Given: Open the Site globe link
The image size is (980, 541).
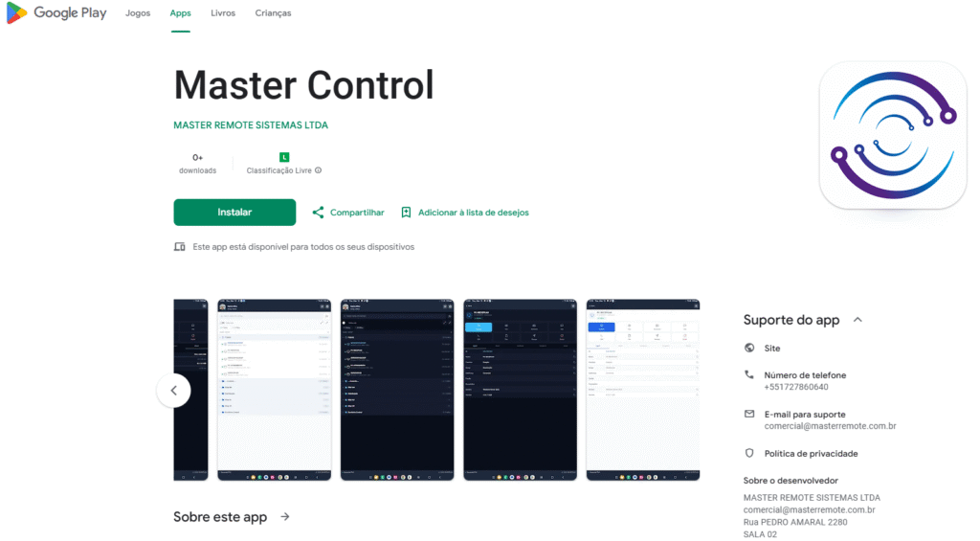Looking at the screenshot, I should (x=749, y=349).
